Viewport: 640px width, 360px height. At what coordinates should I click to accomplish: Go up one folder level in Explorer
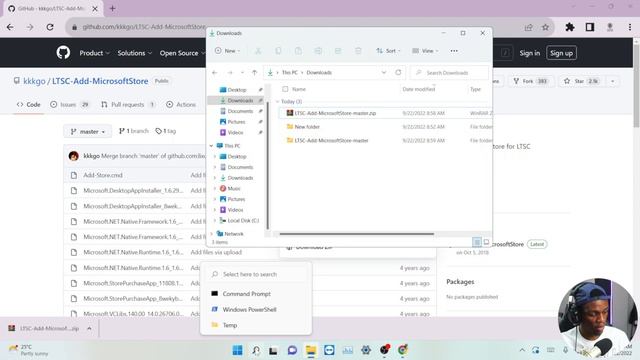point(254,73)
